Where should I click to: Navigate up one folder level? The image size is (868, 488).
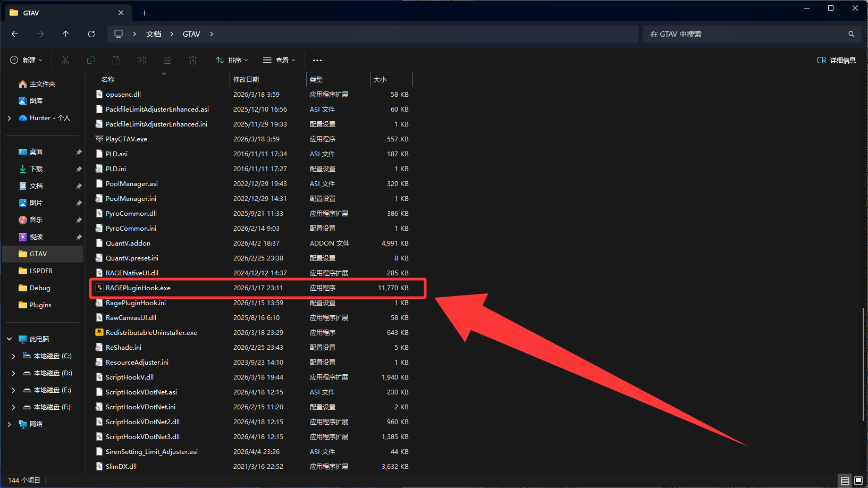coord(66,34)
